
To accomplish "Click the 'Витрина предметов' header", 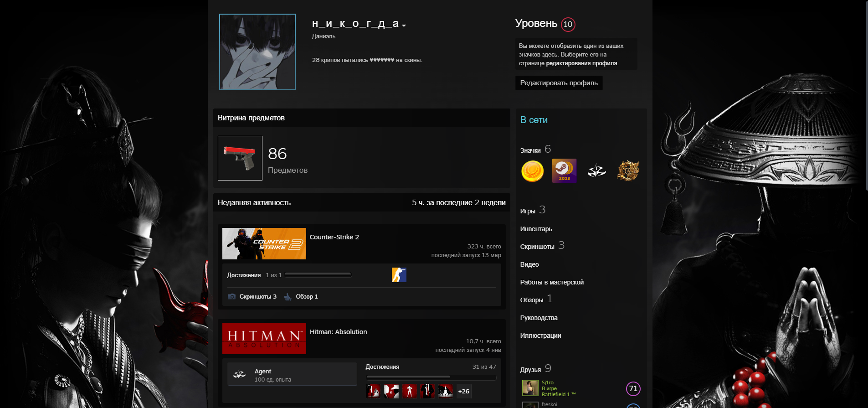I will pyautogui.click(x=251, y=118).
